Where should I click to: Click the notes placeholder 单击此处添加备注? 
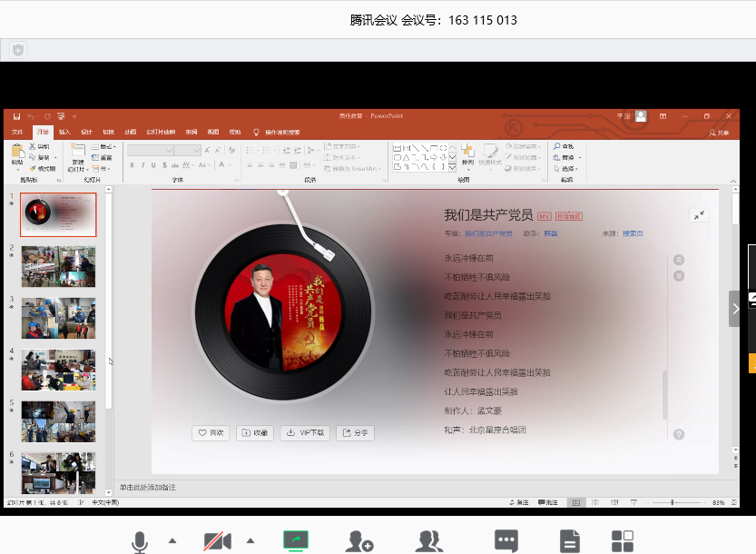coord(148,488)
